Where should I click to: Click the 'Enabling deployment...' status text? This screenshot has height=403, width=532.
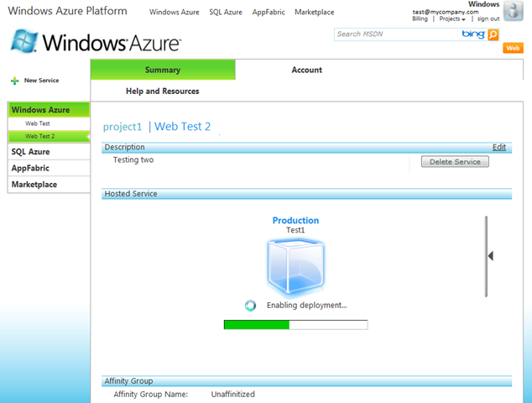click(x=307, y=306)
